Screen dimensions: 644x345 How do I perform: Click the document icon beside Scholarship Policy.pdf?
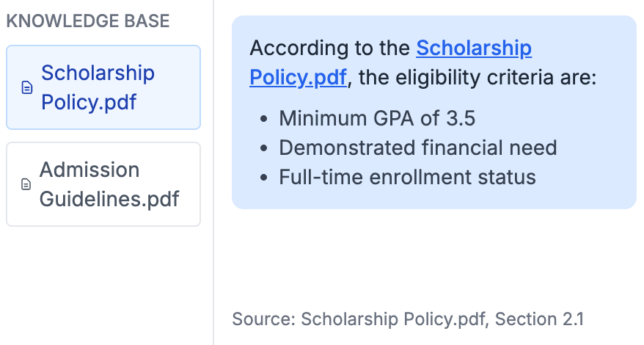click(27, 88)
